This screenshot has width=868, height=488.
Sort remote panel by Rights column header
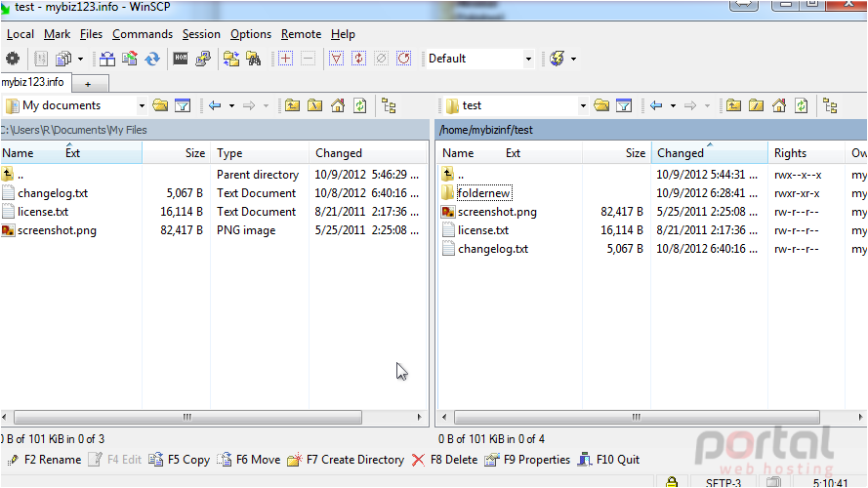(806, 153)
